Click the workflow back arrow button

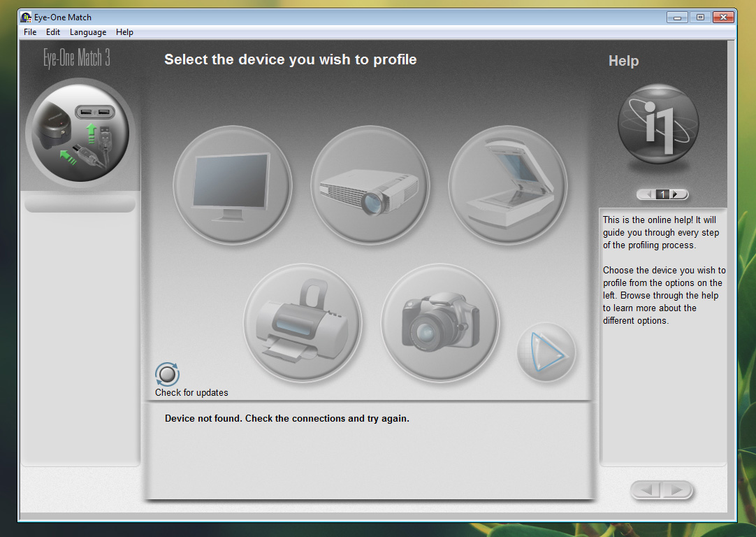[646, 490]
